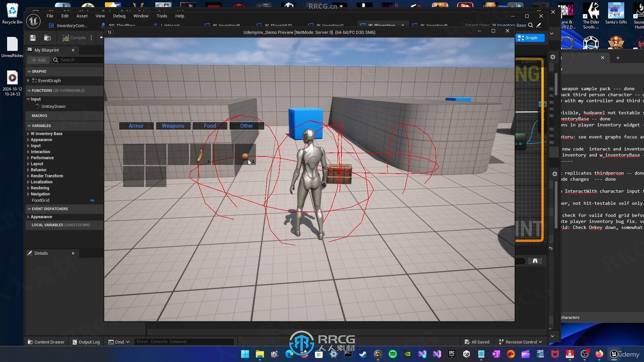The image size is (644, 362).
Task: Save the current blueprint asset
Action: click(33, 38)
